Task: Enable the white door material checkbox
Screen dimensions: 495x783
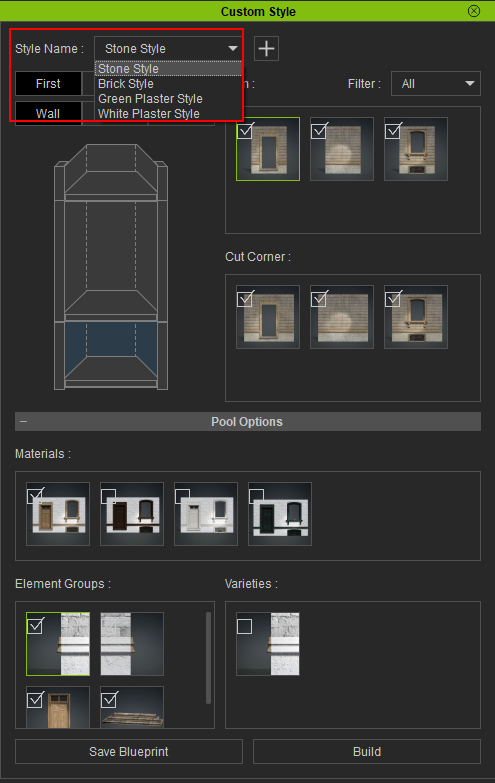Action: (182, 496)
